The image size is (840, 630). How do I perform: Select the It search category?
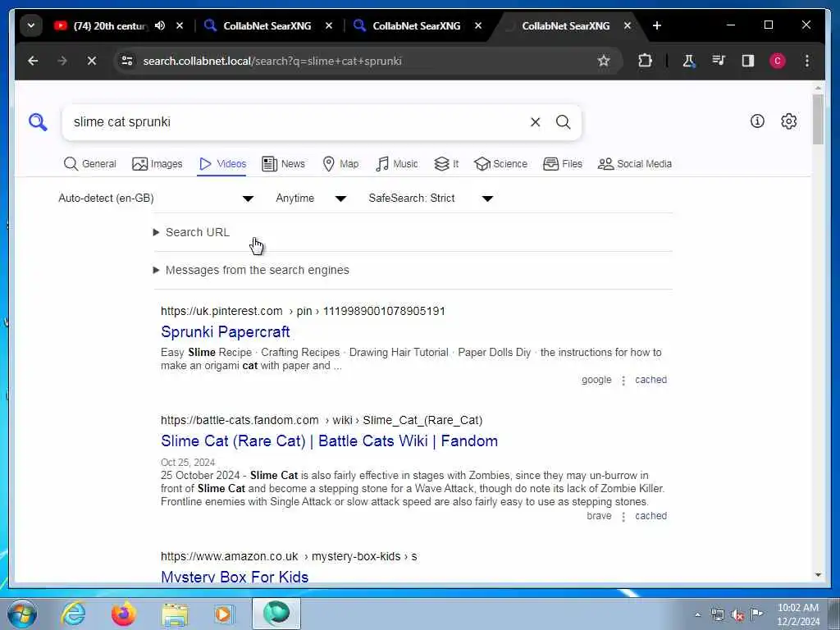tap(446, 164)
